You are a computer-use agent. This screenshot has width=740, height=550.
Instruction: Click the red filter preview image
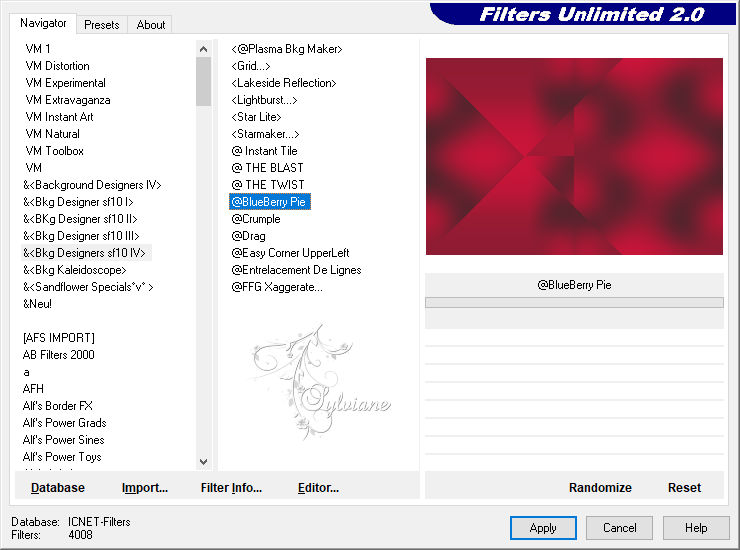click(x=574, y=156)
